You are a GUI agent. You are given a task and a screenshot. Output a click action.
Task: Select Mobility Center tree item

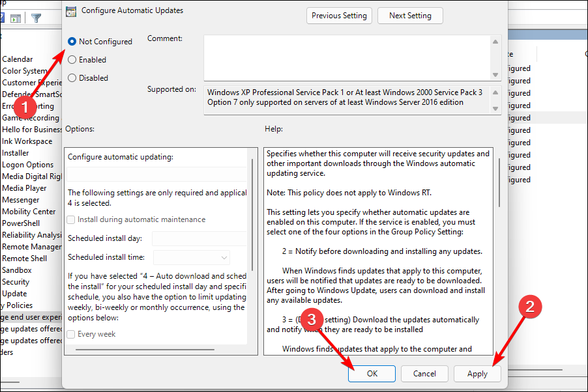click(x=29, y=212)
